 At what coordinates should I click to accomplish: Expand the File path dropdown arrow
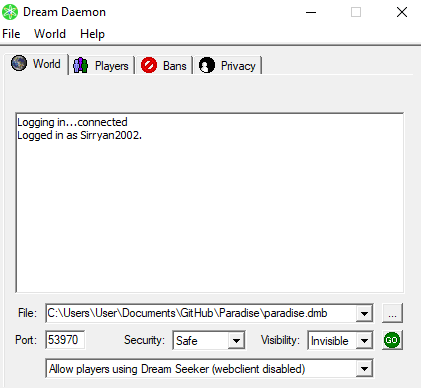(364, 313)
